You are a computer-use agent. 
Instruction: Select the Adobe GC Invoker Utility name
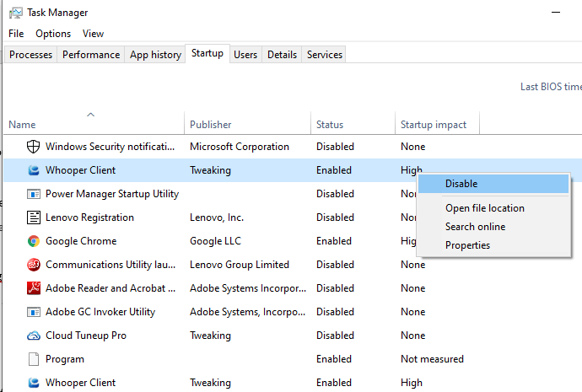[x=100, y=312]
